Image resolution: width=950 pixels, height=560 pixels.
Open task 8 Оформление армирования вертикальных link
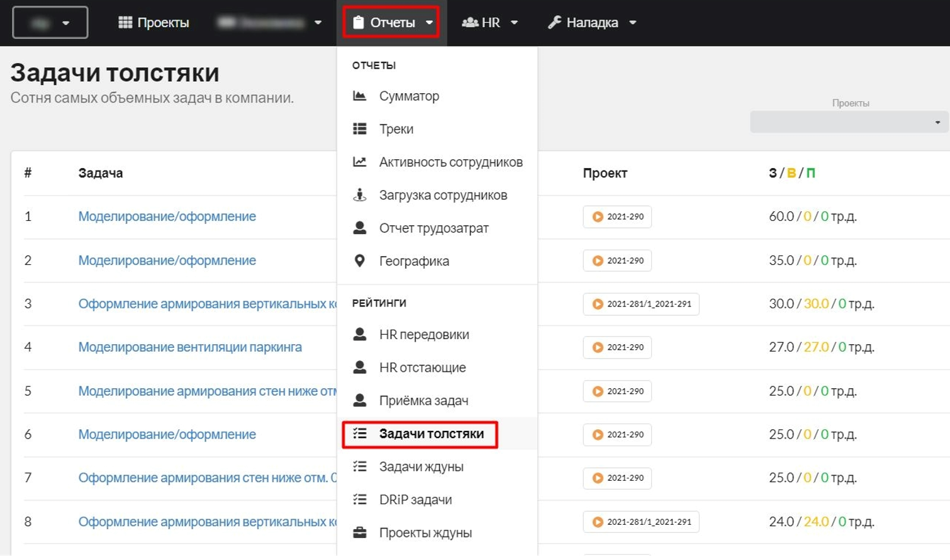(207, 522)
